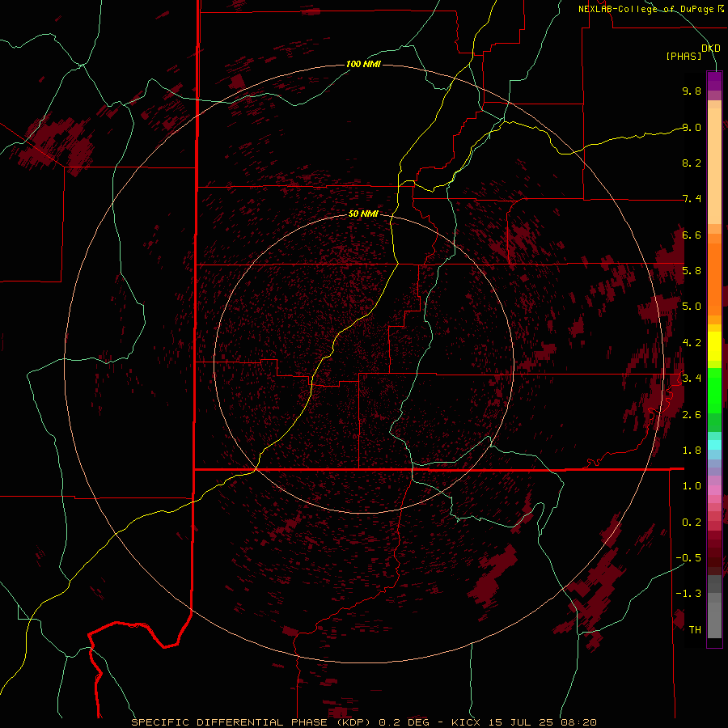The height and width of the screenshot is (728, 728).
Task: Click the 9.8 scale value
Action: (692, 91)
